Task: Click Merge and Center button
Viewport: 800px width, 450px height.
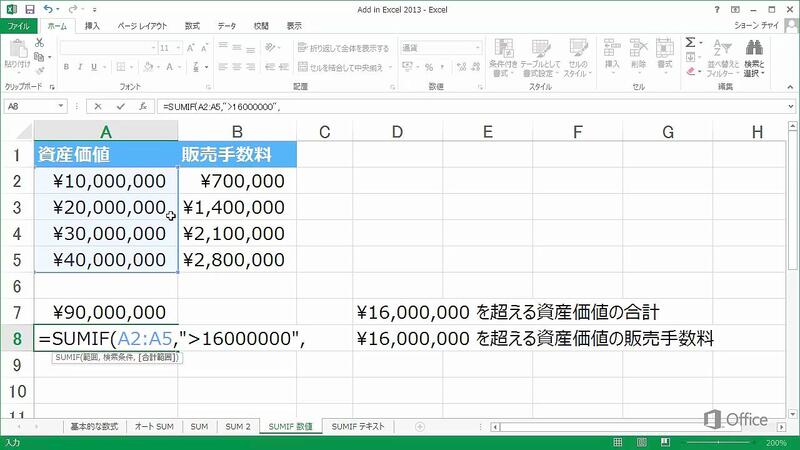Action: click(341, 67)
